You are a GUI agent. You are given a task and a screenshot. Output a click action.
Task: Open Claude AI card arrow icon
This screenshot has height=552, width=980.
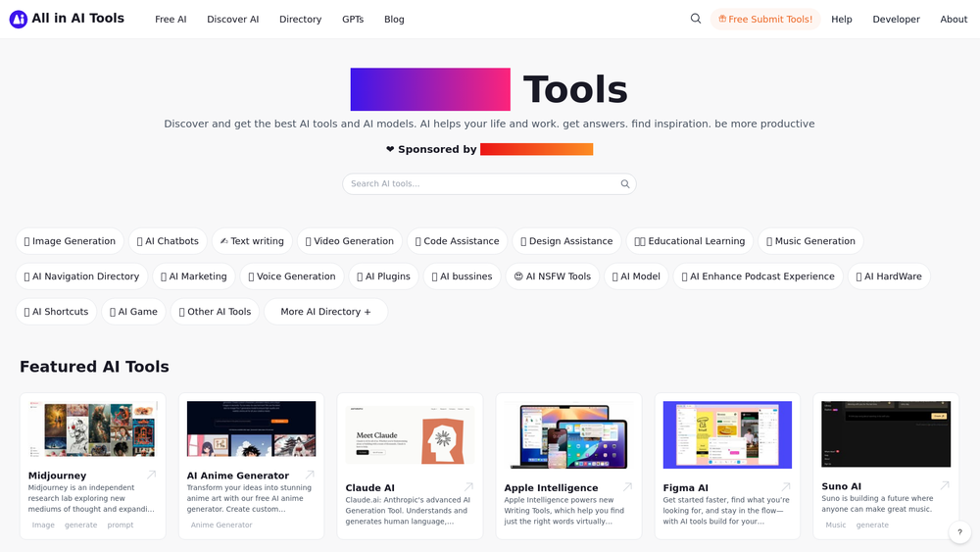click(x=468, y=487)
